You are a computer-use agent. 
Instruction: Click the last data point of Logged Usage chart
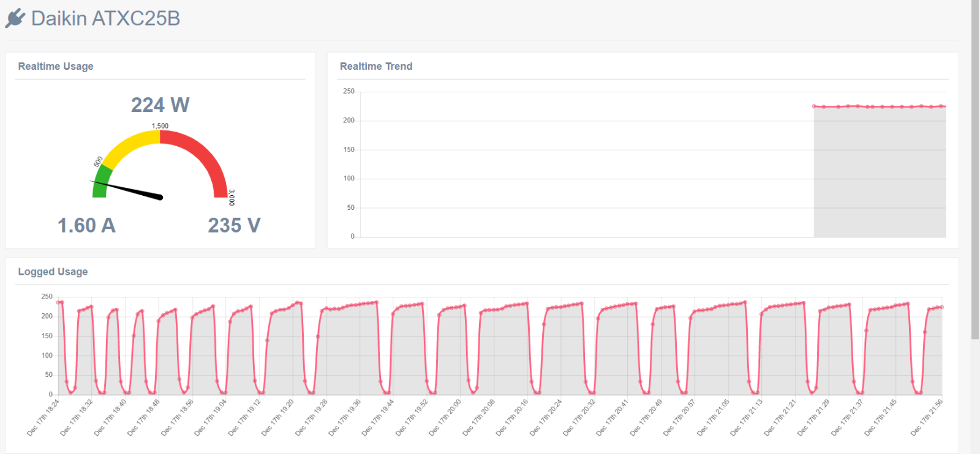941,307
